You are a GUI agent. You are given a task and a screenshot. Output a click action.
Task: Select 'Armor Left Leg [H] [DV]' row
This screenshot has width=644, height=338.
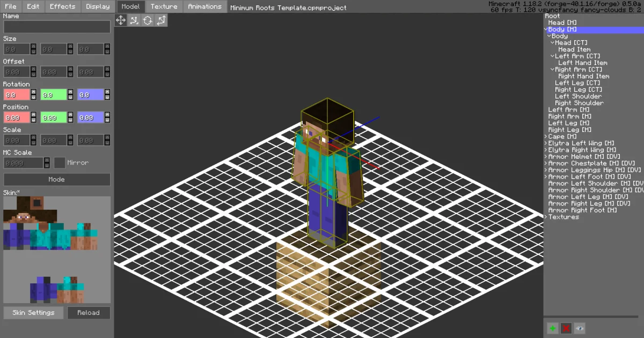(589, 197)
